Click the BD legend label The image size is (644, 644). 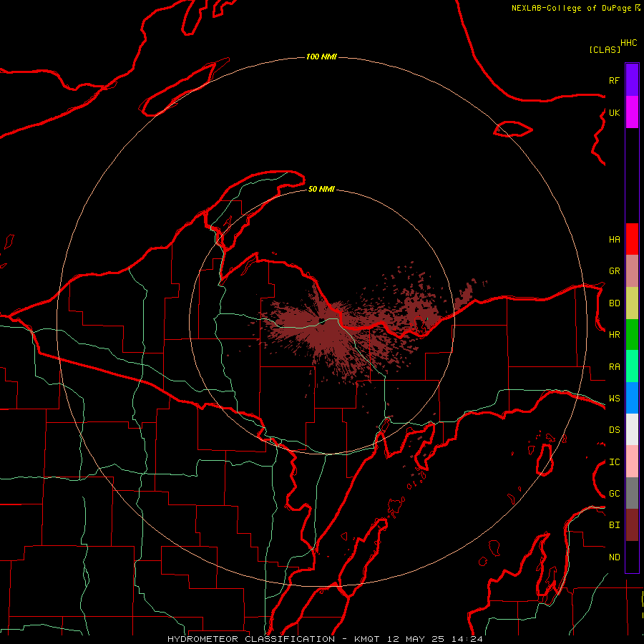[x=614, y=303]
